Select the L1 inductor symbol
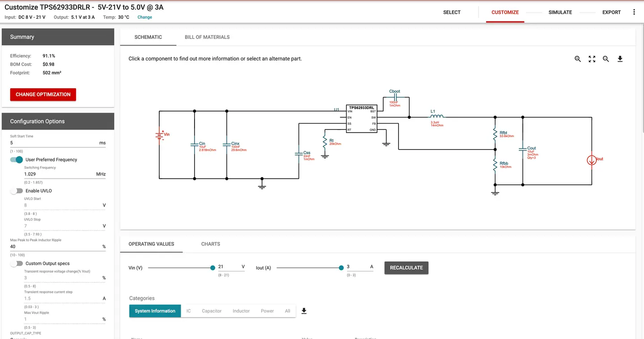 [x=436, y=117]
